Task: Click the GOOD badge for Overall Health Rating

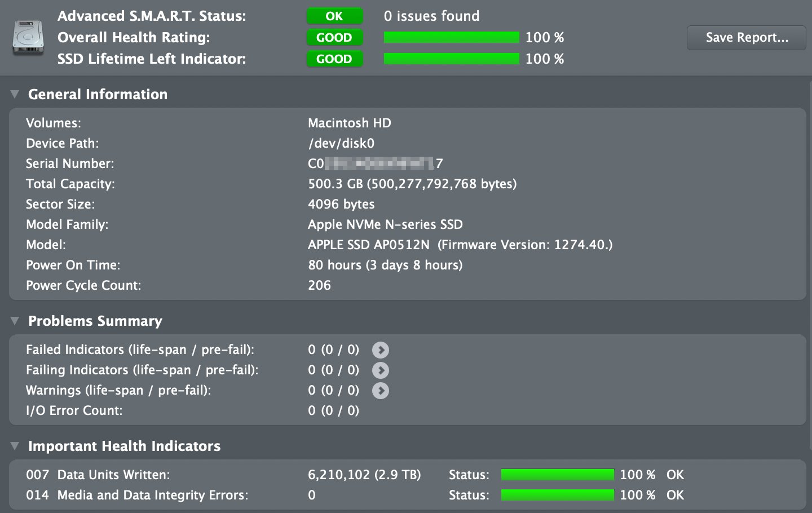Action: point(334,38)
